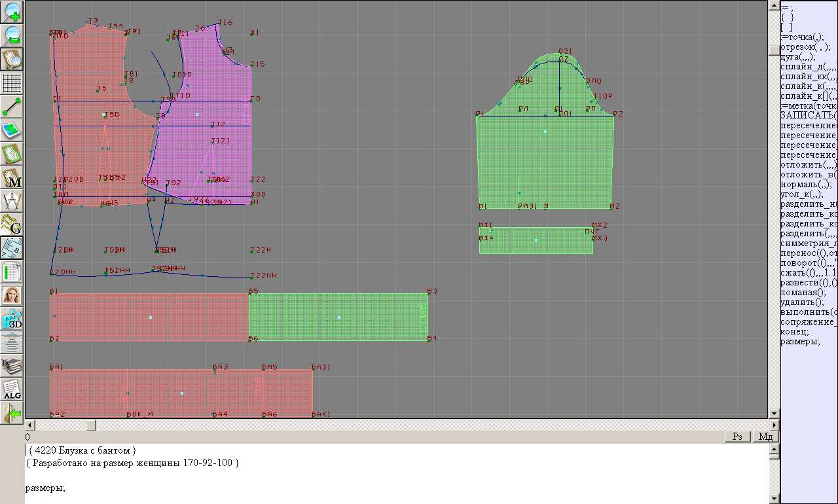Select the line segment tool icon

click(12, 107)
